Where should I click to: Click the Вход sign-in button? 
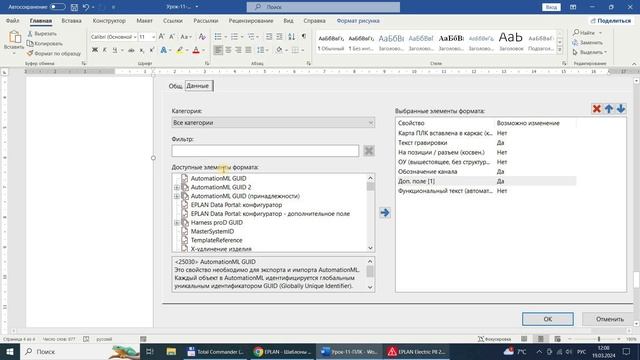point(551,7)
